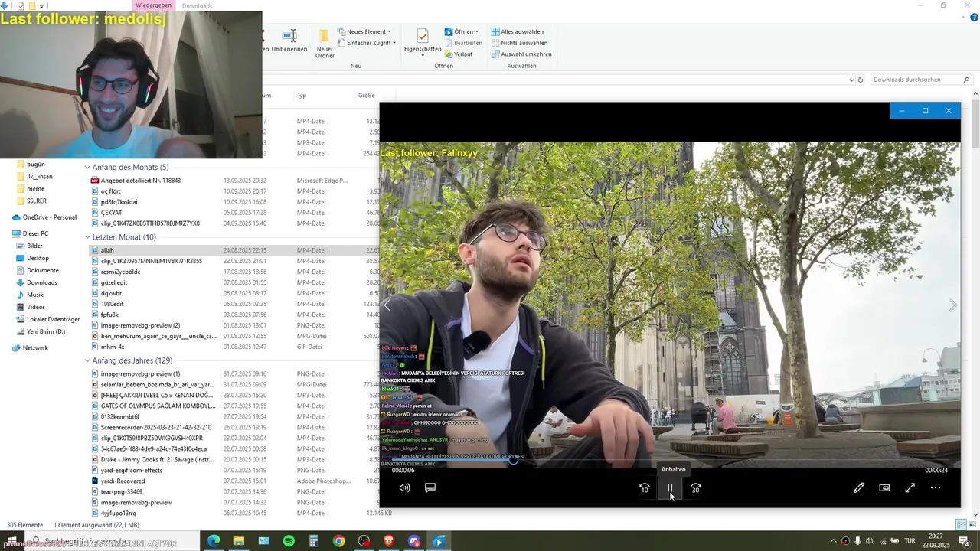The width and height of the screenshot is (980, 551).
Task: Expand the Öffnen dropdown in ribbon
Action: [462, 31]
